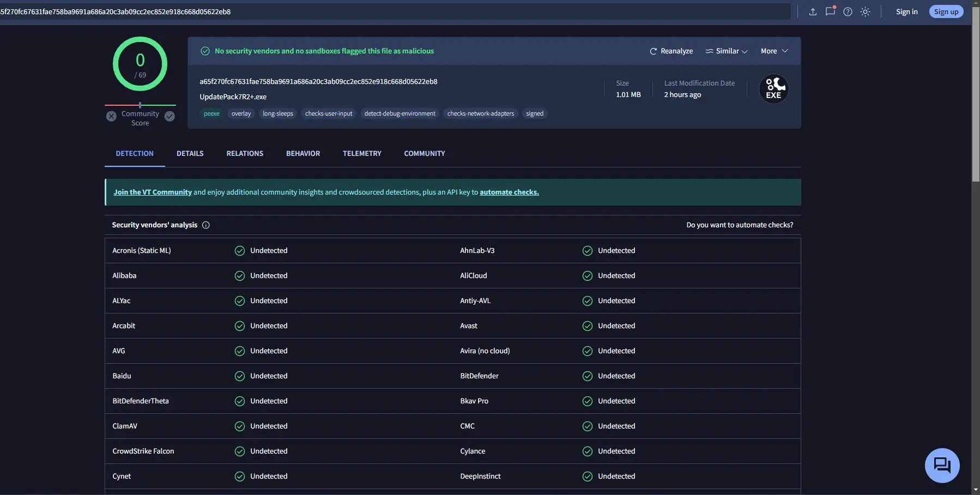Click the EXE file type icon

[x=774, y=89]
